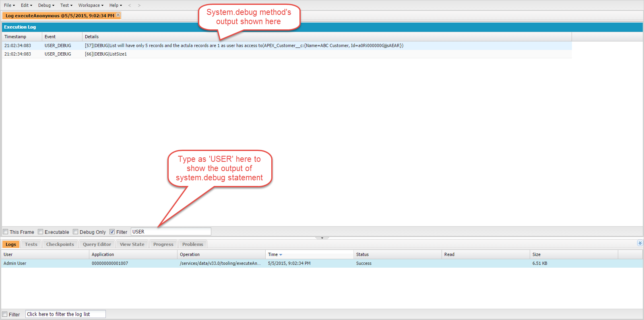Go back with the left arrow
The width and height of the screenshot is (644, 320).
[130, 5]
